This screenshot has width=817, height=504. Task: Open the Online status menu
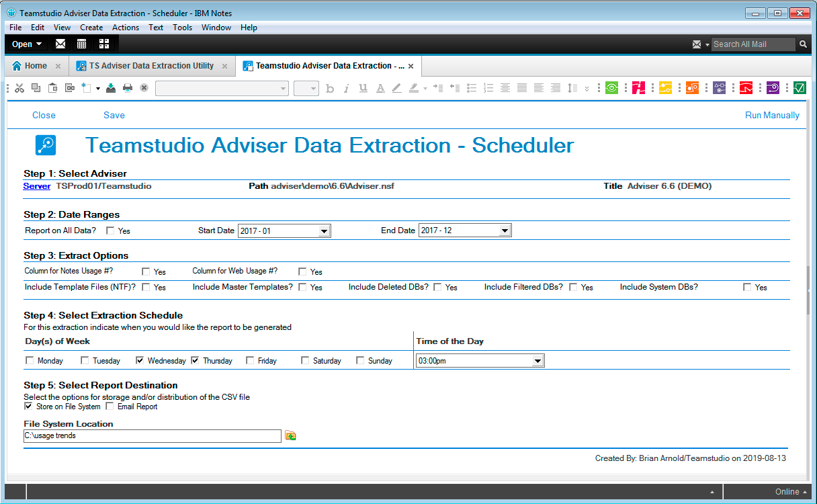791,491
